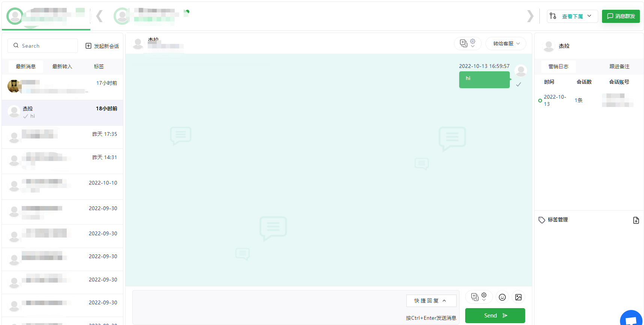
Task: Expand the 快捷回复 quick reply menu
Action: point(431,301)
